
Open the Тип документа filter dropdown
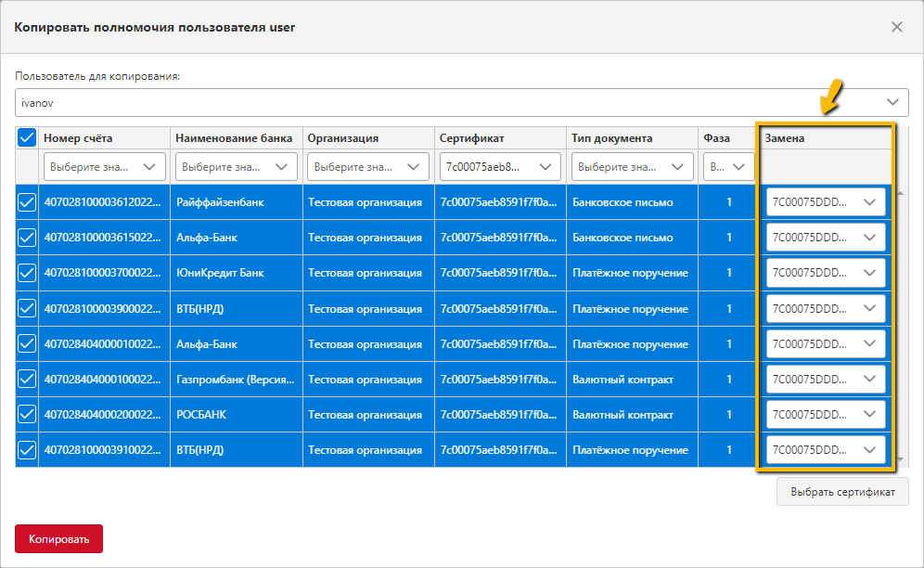(x=633, y=167)
